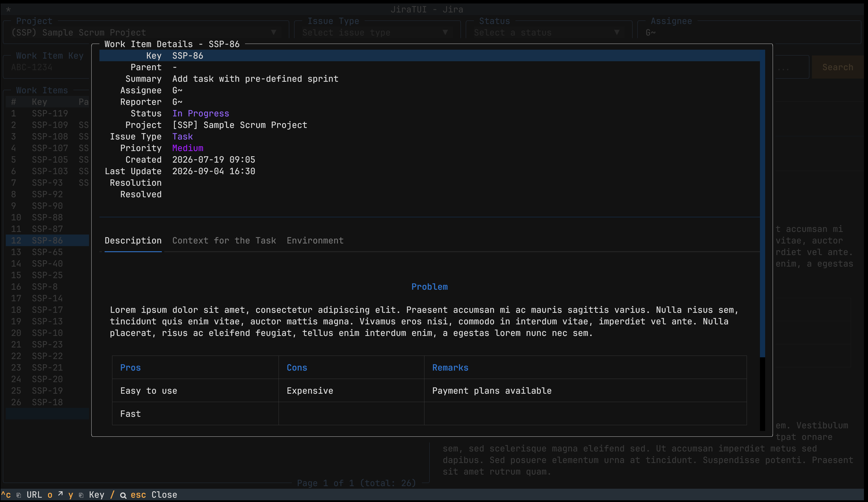Select SSP-25 in the Work Items list
Image resolution: width=868 pixels, height=502 pixels.
[48, 275]
